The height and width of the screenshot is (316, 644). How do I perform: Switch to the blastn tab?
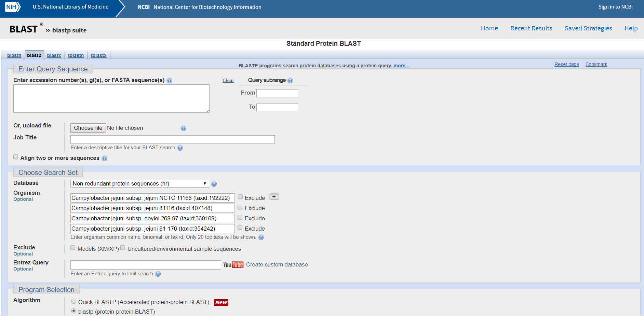click(x=14, y=55)
